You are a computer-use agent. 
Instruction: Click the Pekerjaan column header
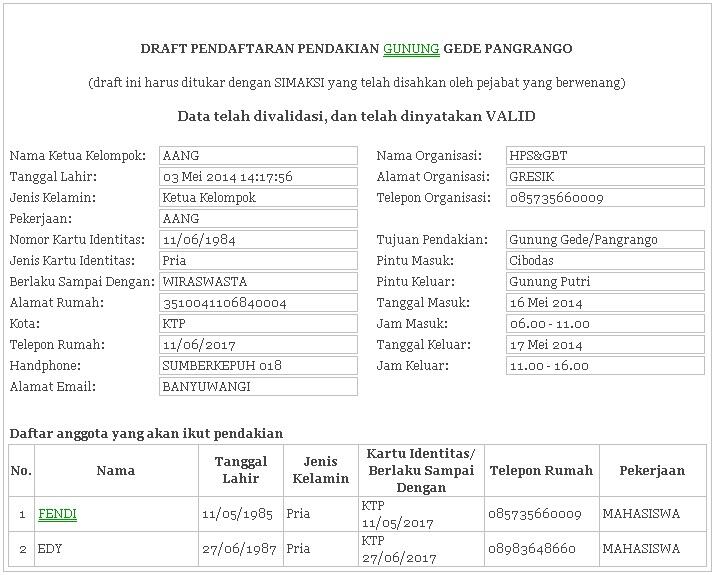point(653,471)
